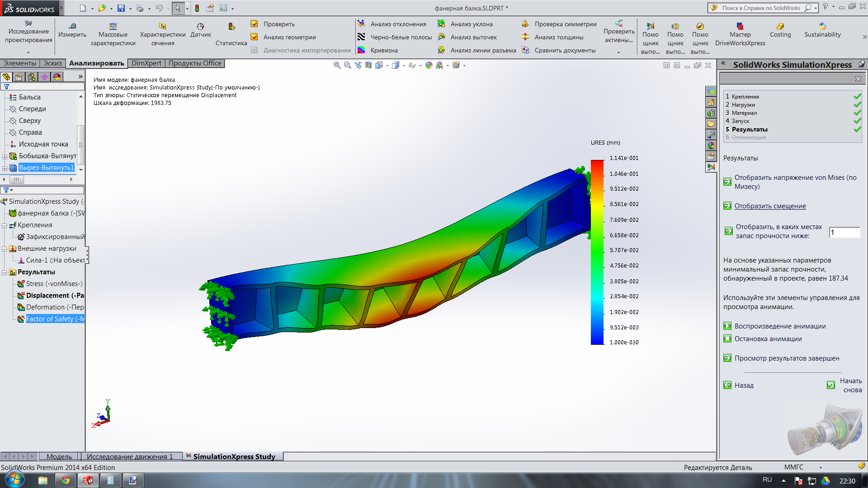Open the Costing tool
Image resolution: width=868 pixels, height=488 pixels.
tap(780, 26)
